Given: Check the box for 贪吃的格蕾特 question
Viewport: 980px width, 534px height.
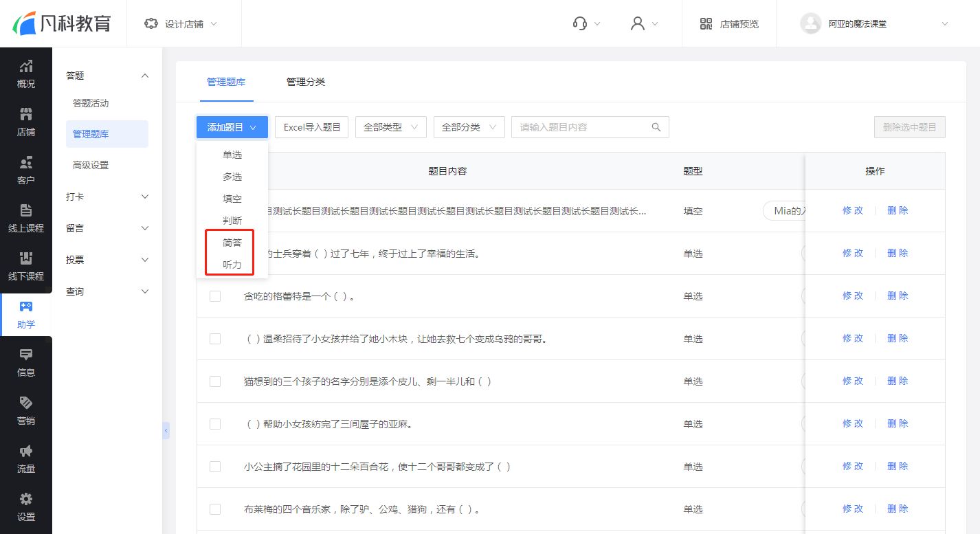Looking at the screenshot, I should [x=215, y=296].
